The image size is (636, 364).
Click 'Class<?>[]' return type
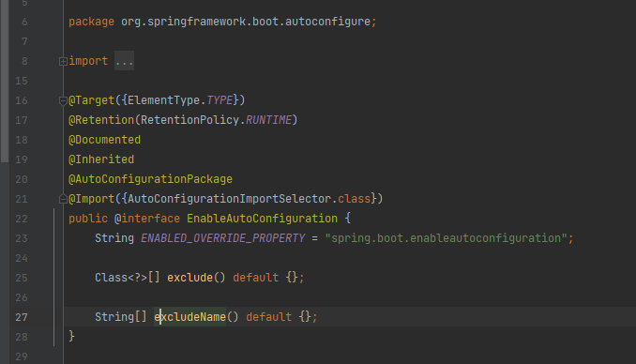click(128, 278)
